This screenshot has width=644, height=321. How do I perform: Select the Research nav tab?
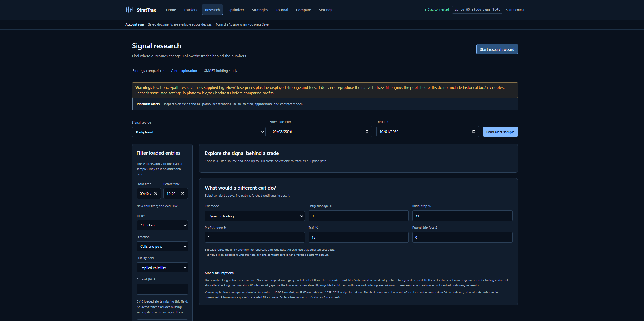click(x=212, y=10)
